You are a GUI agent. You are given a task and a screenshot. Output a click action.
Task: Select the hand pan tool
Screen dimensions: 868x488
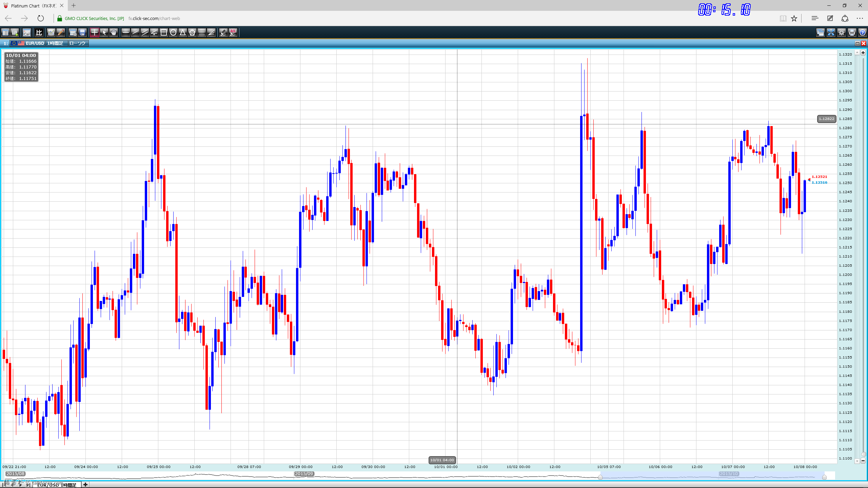(x=114, y=33)
